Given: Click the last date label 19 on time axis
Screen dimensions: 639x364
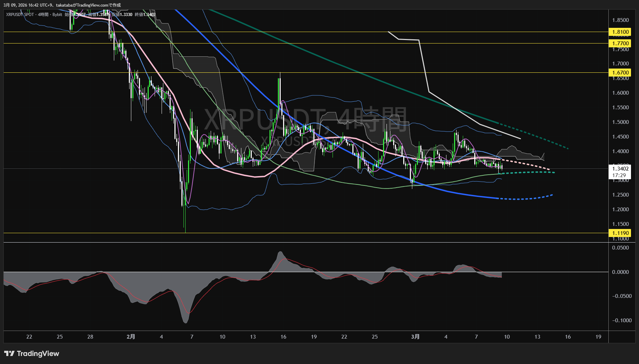Looking at the screenshot, I should [x=598, y=337].
